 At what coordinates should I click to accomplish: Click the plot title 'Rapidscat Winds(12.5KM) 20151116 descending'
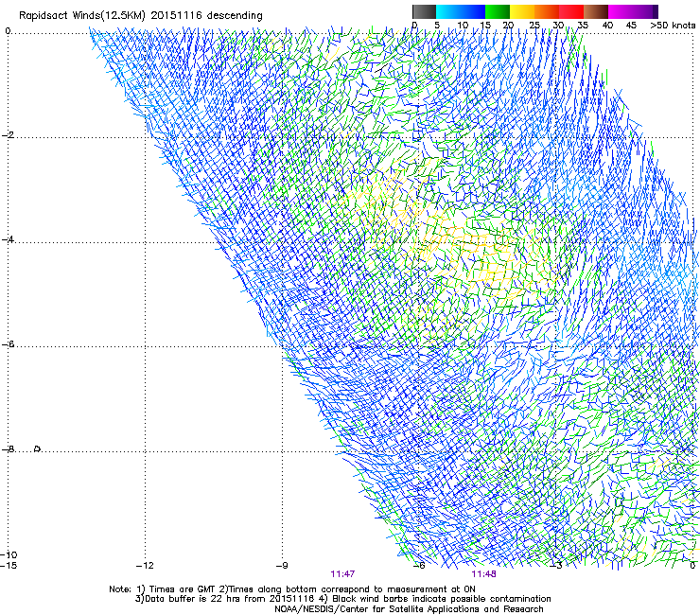(141, 16)
